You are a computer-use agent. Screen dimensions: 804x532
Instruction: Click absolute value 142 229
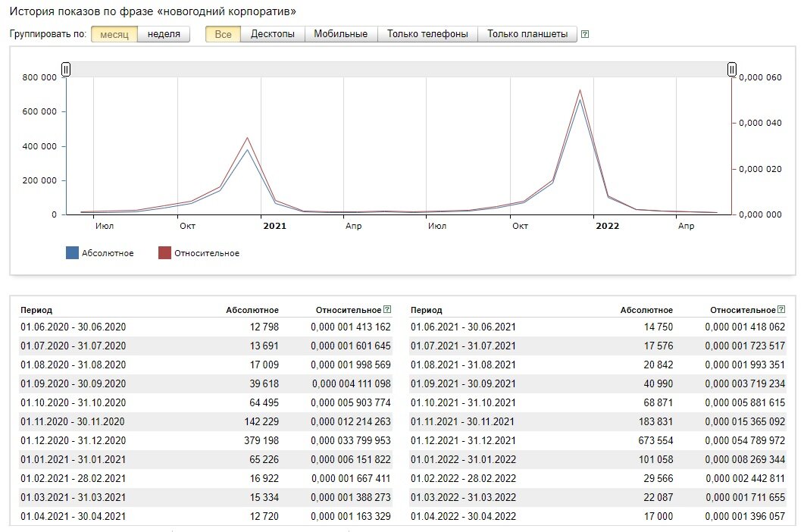[x=261, y=421]
